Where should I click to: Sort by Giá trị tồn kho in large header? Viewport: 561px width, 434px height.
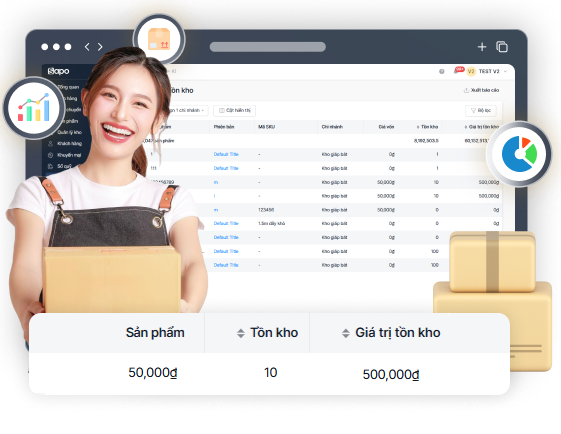391,333
